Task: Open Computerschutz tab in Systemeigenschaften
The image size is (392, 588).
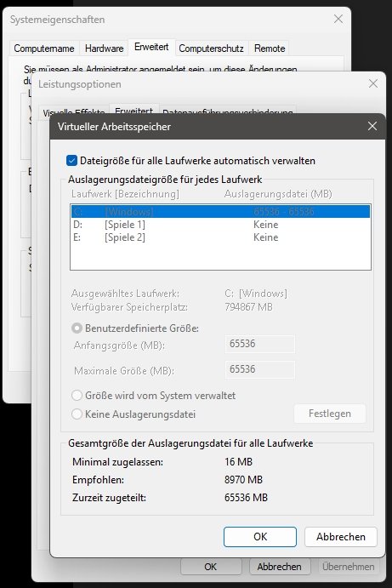Action: pyautogui.click(x=211, y=49)
